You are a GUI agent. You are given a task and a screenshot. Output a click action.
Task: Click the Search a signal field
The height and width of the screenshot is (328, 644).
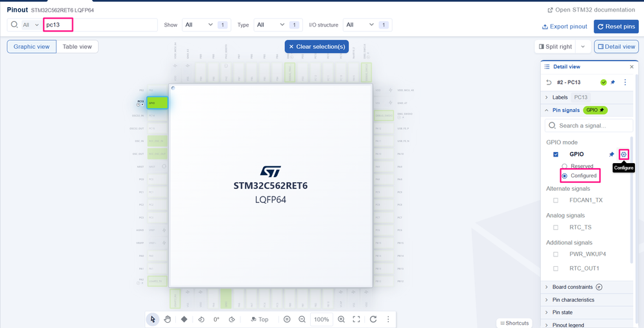point(589,126)
